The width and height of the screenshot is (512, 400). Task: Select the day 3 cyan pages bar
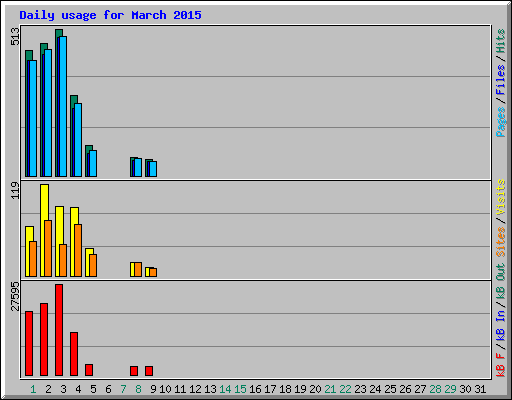[x=63, y=106]
